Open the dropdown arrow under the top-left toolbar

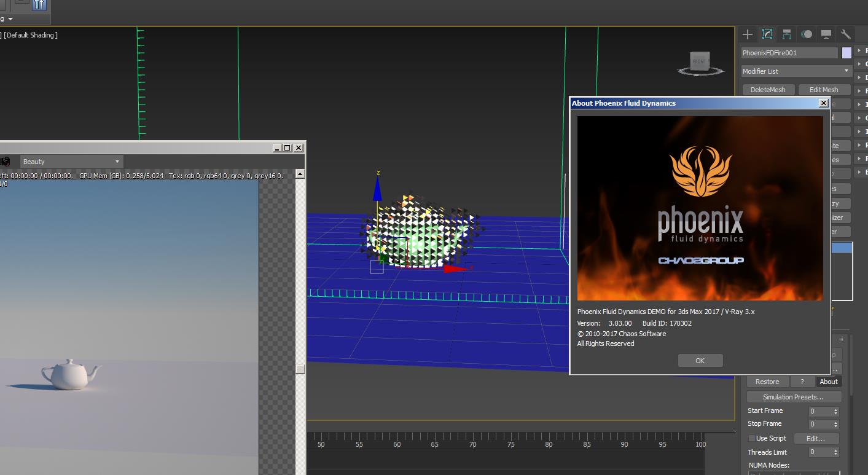[x=10, y=19]
